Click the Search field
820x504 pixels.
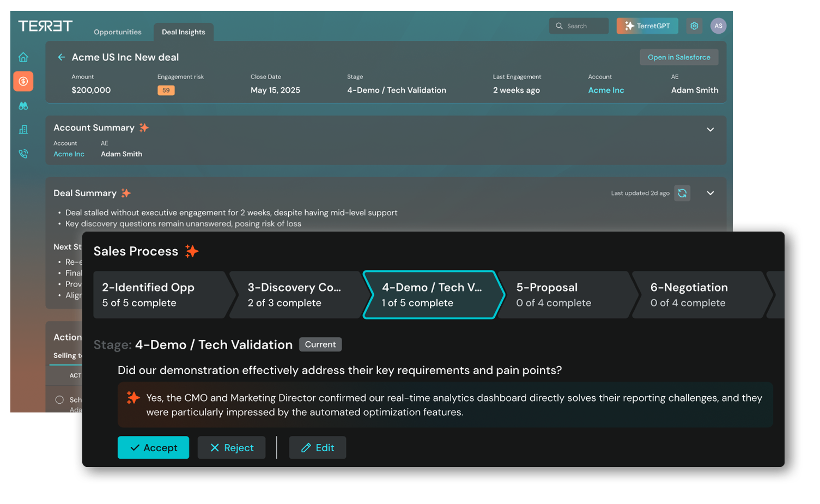click(579, 26)
